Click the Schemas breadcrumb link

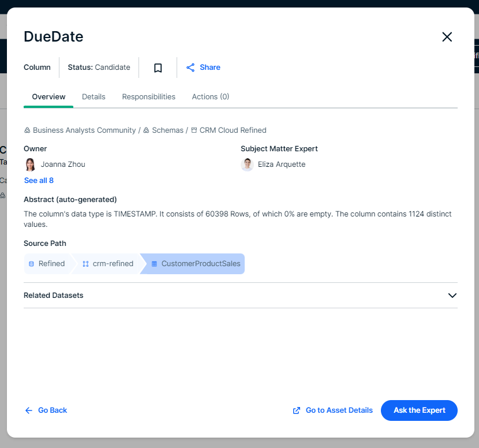pyautogui.click(x=167, y=130)
